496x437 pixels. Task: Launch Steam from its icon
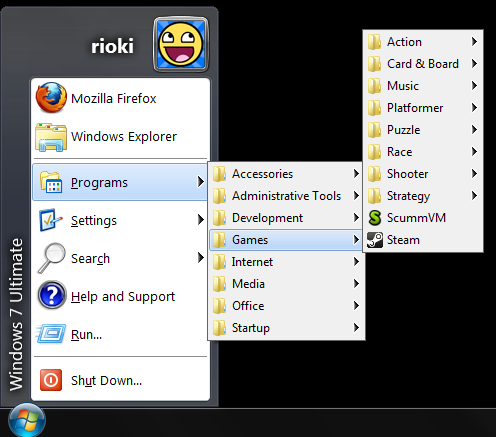[375, 240]
